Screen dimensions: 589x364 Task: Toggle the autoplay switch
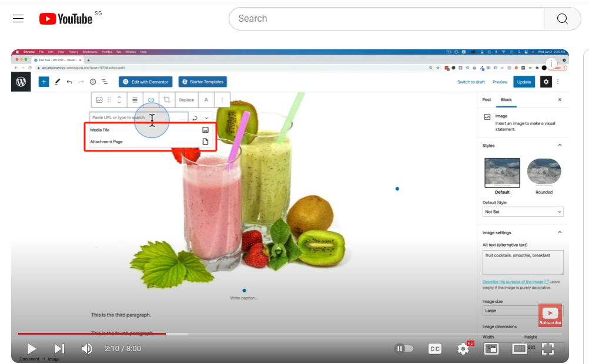coord(404,349)
